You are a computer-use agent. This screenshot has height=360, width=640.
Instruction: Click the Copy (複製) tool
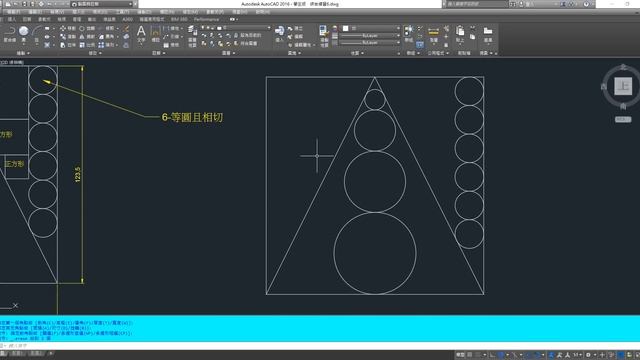pyautogui.click(x=68, y=37)
